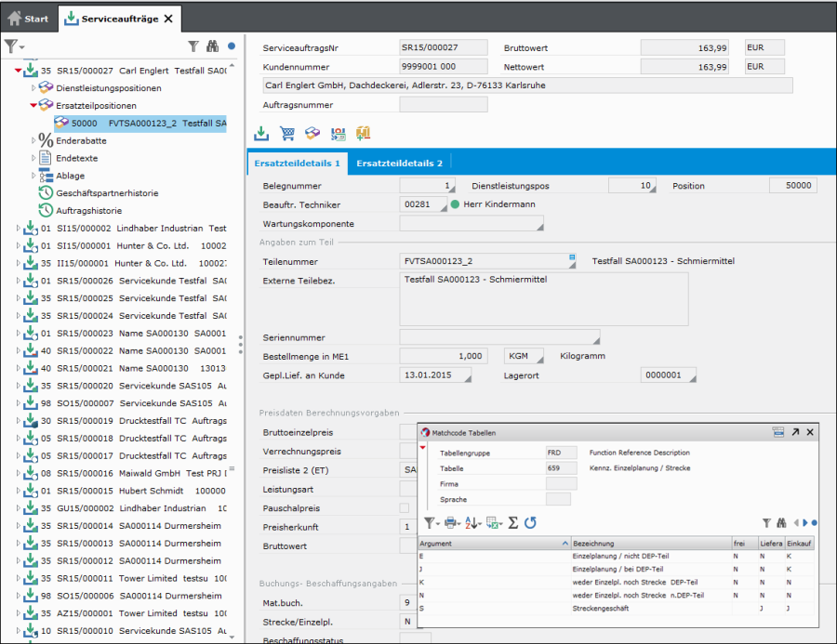
Task: Click the refresh icon in Matchcode toolbar
Action: (530, 523)
